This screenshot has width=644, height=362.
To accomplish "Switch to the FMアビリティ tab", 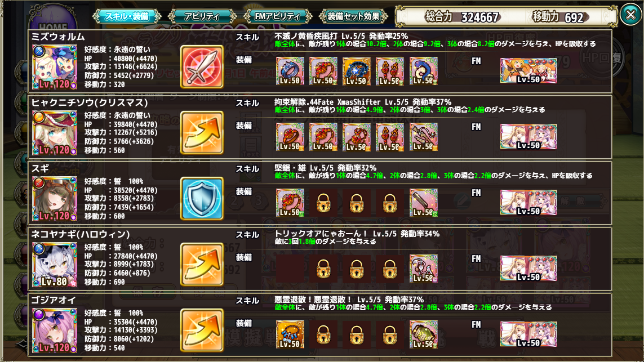I will [278, 16].
